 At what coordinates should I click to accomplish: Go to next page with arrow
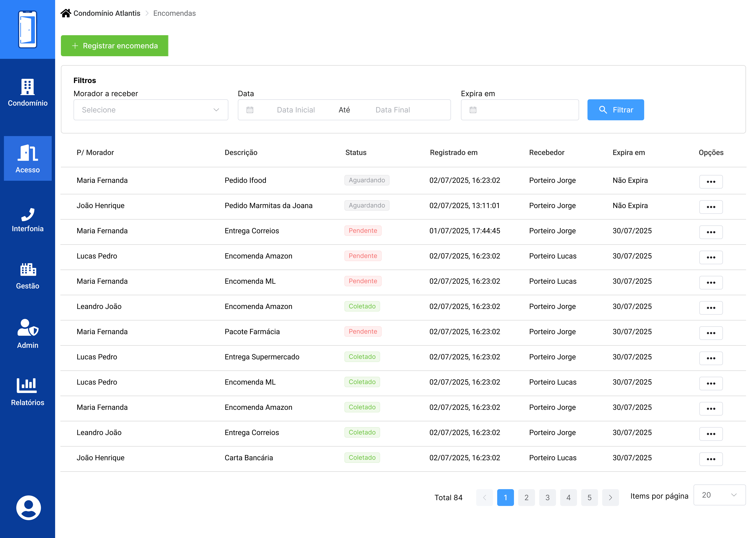coord(610,497)
